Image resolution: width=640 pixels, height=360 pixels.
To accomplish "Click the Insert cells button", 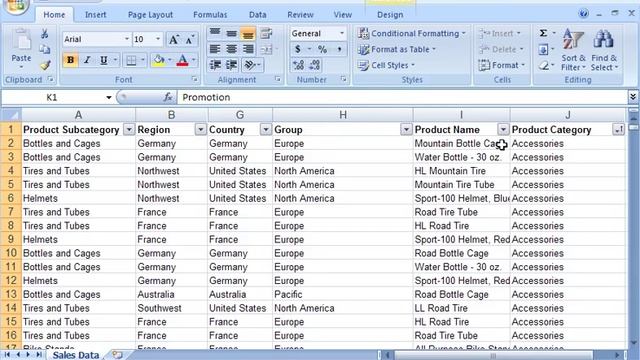I will pos(500,33).
